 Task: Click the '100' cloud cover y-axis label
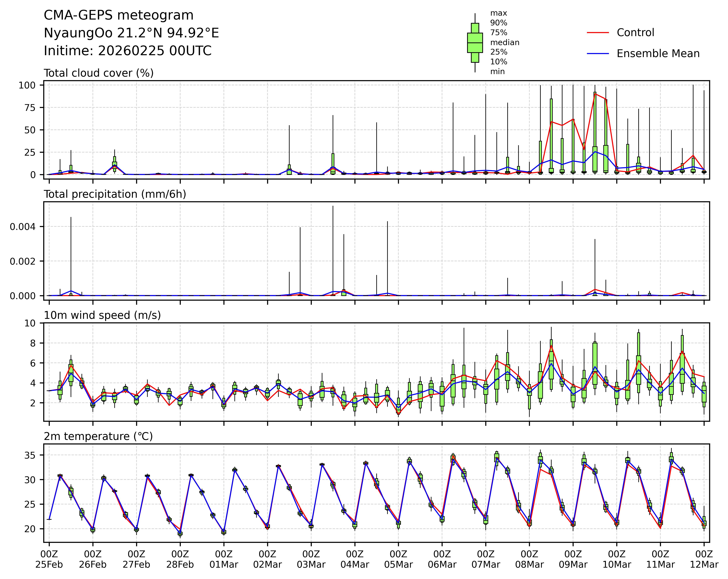point(27,85)
